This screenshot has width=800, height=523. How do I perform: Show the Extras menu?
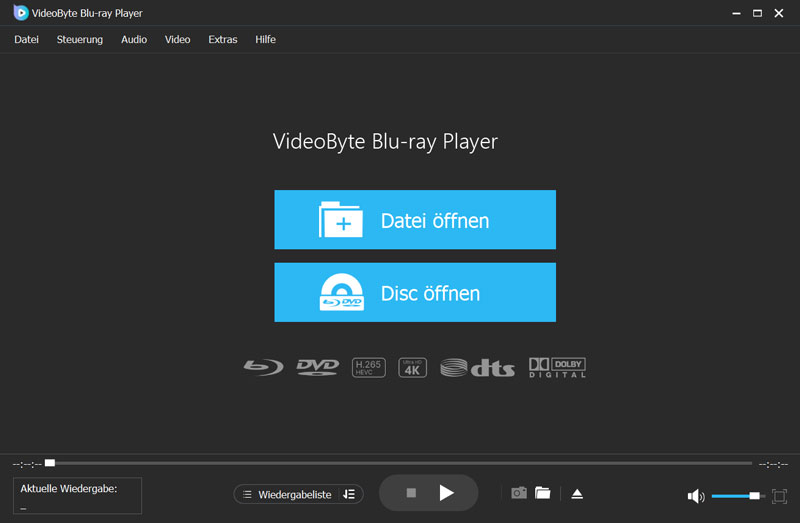tap(223, 40)
